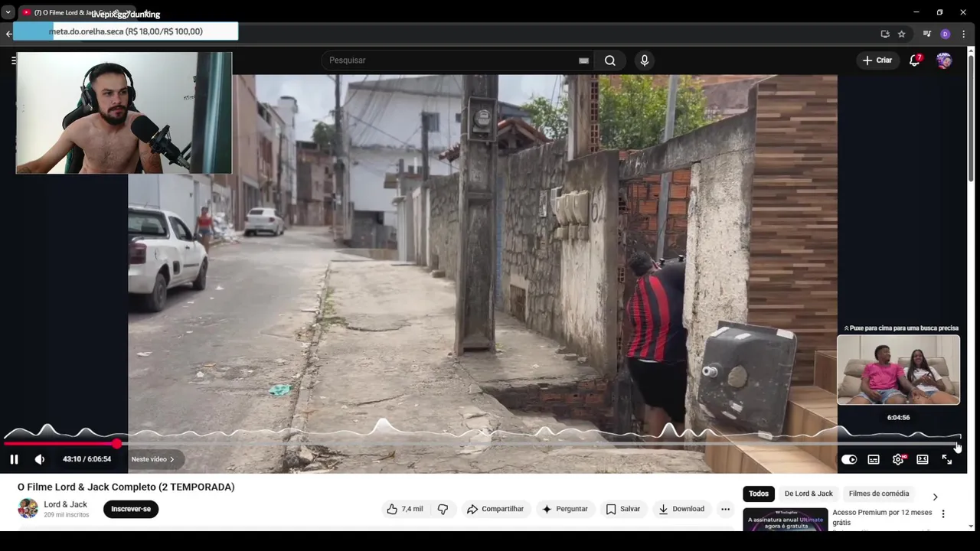980x551 pixels.
Task: Click the Perguntar button
Action: point(565,509)
